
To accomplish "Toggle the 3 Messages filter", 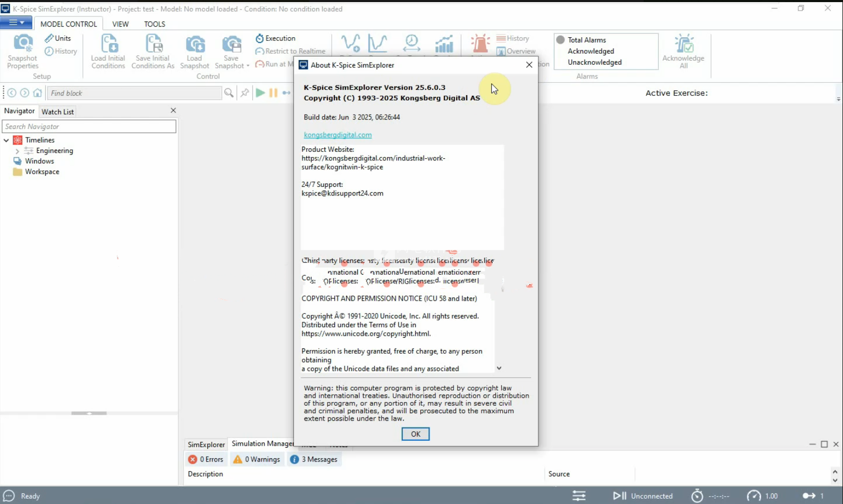I will [x=314, y=459].
